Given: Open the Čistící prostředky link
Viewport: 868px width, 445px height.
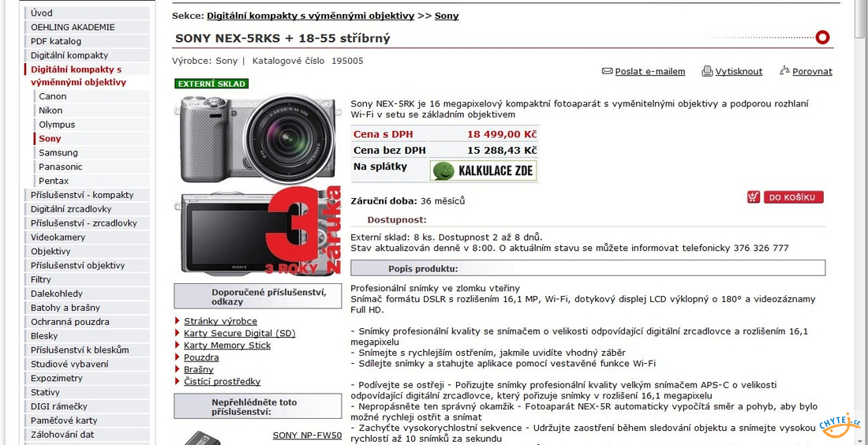Looking at the screenshot, I should [x=222, y=382].
